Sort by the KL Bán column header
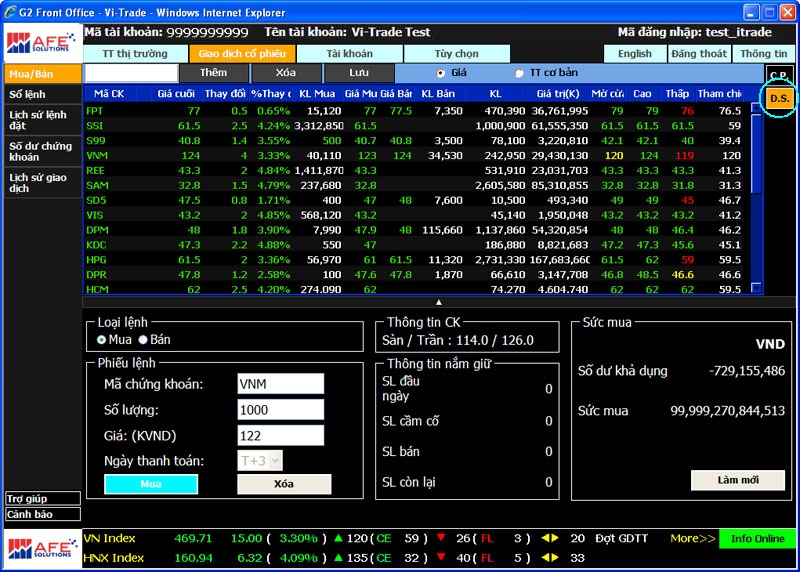The height and width of the screenshot is (572, 800). coord(438,94)
